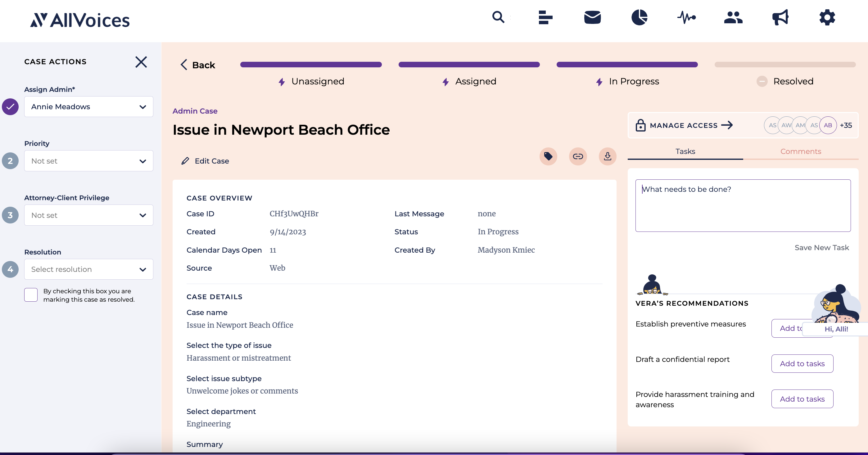Click the tag icon for the case
The height and width of the screenshot is (455, 868).
pyautogui.click(x=548, y=156)
